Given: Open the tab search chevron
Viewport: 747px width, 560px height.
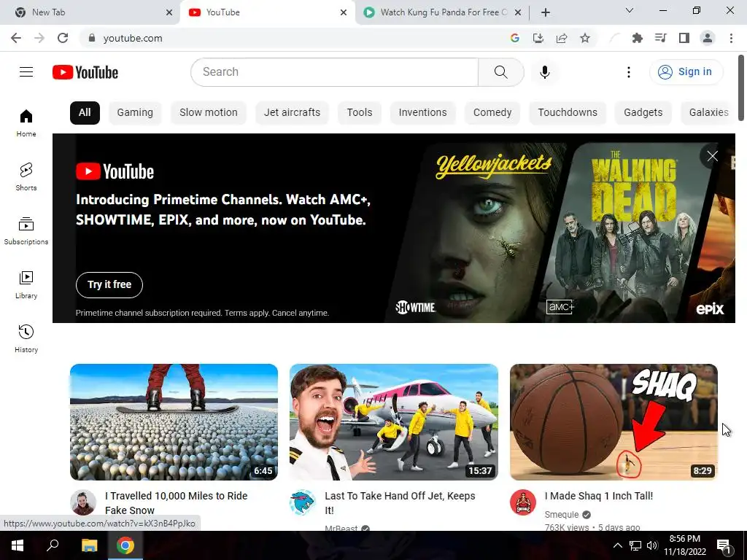Looking at the screenshot, I should [630, 10].
